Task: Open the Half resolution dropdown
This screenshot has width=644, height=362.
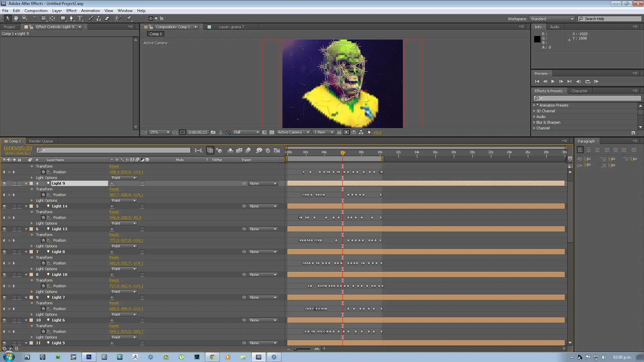Action: [246, 132]
